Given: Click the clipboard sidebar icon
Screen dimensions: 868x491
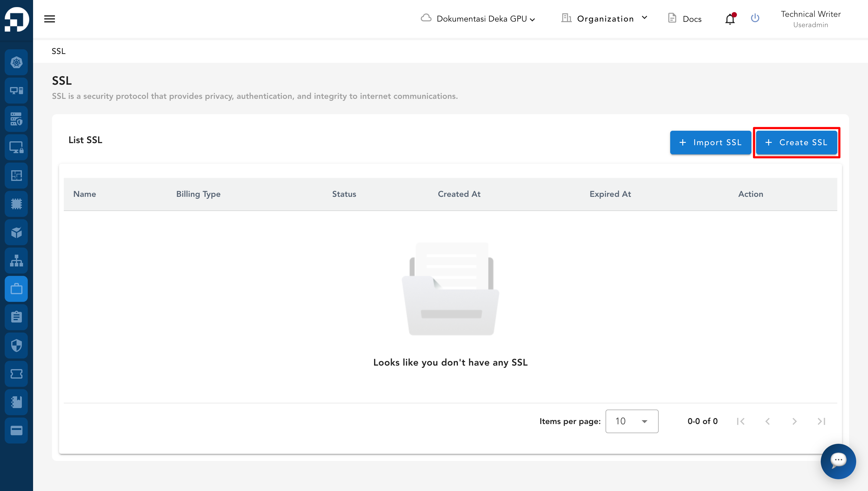Looking at the screenshot, I should 16,317.
